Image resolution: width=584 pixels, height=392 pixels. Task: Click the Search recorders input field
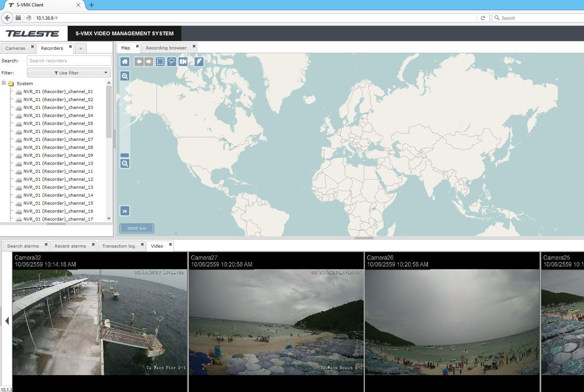pos(69,61)
